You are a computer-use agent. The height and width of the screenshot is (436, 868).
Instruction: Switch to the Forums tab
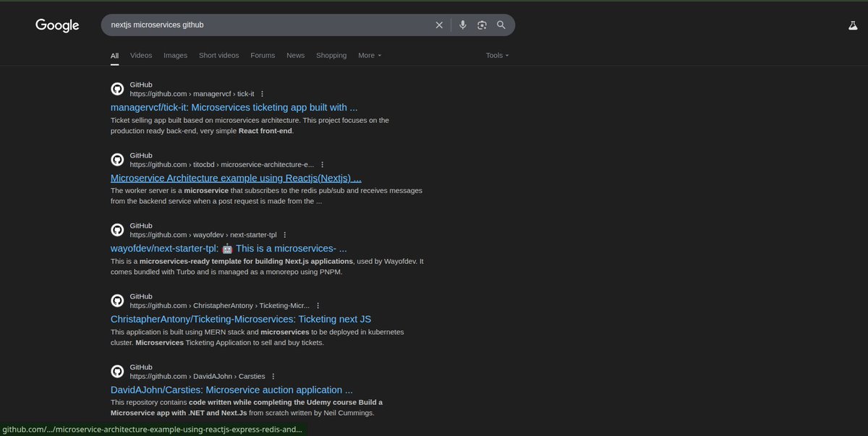(x=263, y=55)
